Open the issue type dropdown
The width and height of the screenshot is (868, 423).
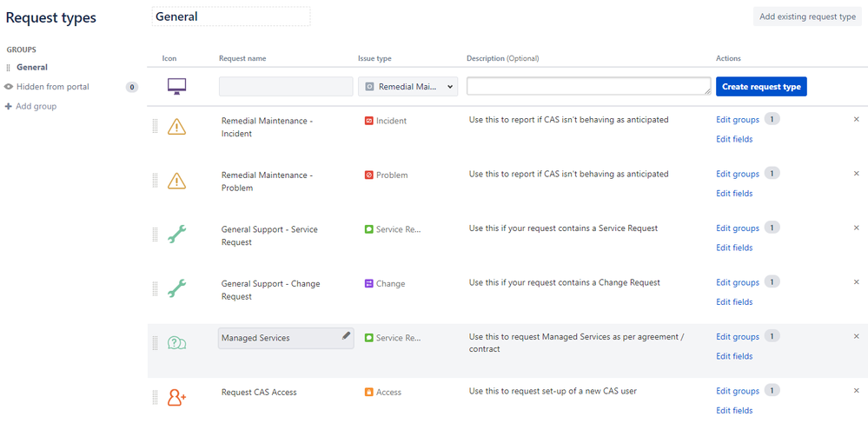(x=407, y=86)
